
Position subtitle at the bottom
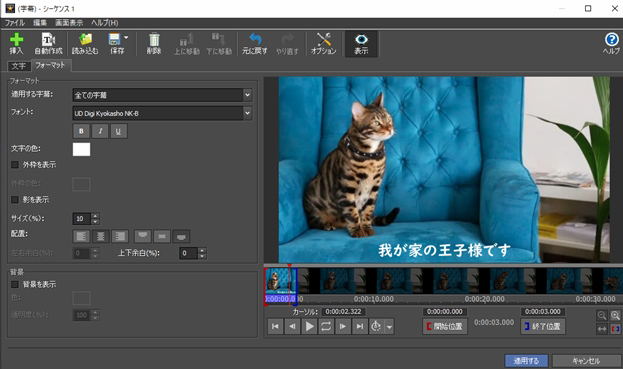click(x=181, y=236)
